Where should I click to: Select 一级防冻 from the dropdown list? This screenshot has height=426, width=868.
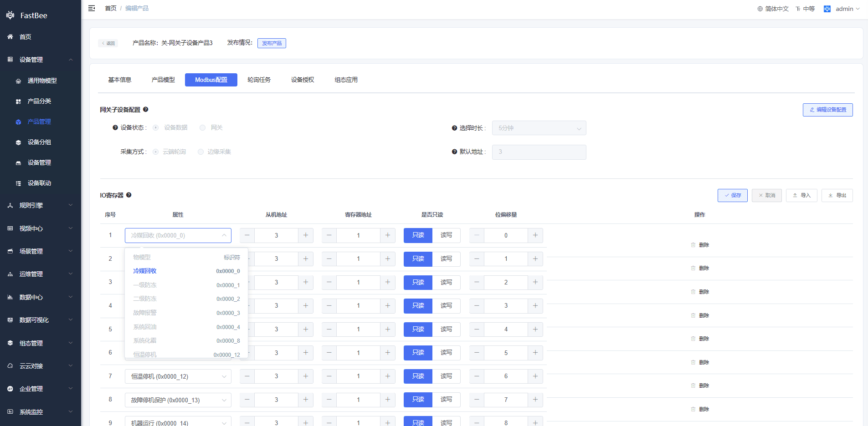[x=186, y=285]
